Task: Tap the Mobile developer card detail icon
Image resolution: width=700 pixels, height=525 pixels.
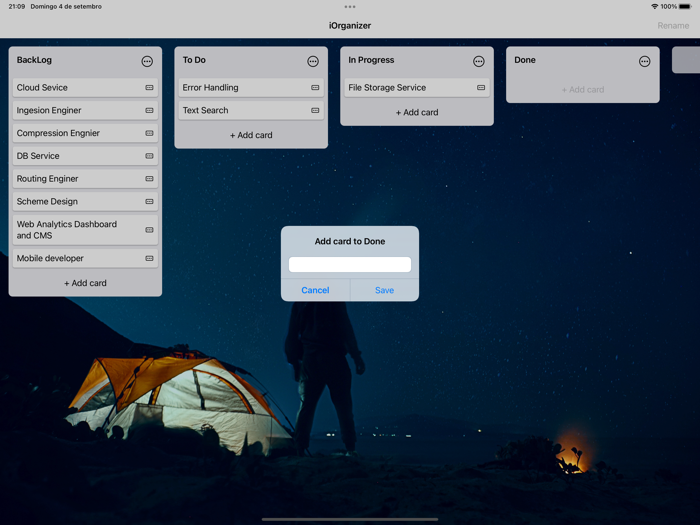Action: (149, 259)
